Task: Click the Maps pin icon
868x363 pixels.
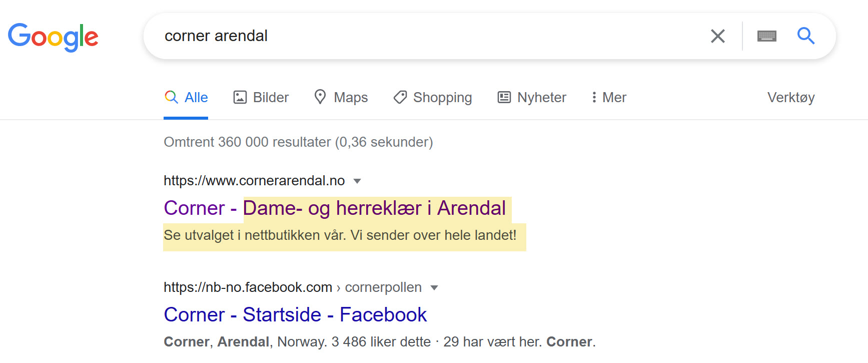Action: pyautogui.click(x=320, y=97)
